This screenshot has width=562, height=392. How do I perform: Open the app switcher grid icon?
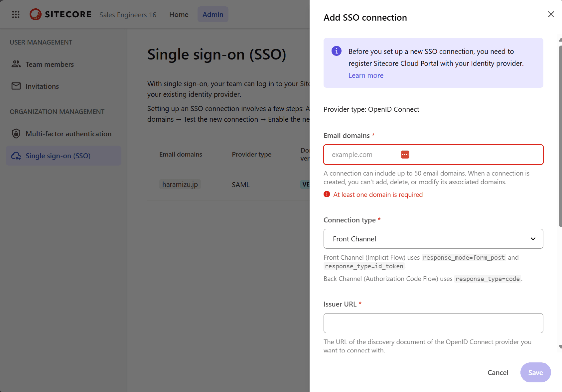(x=16, y=14)
